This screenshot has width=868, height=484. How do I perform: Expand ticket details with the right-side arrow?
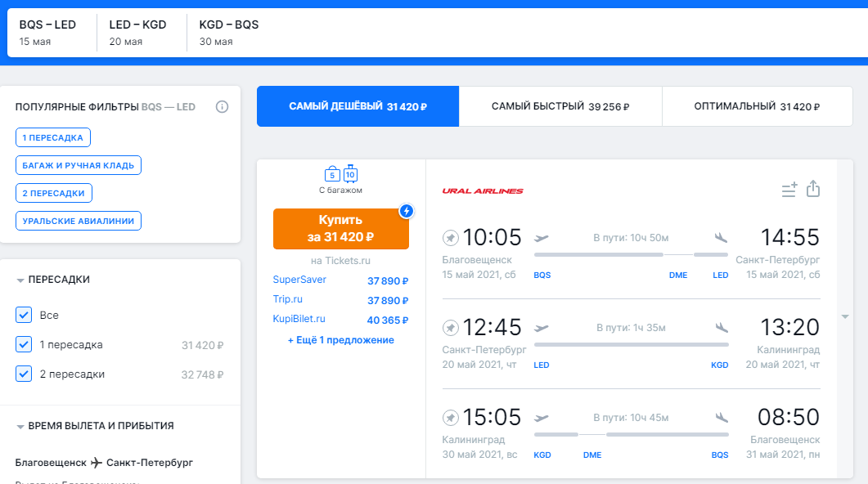click(845, 316)
